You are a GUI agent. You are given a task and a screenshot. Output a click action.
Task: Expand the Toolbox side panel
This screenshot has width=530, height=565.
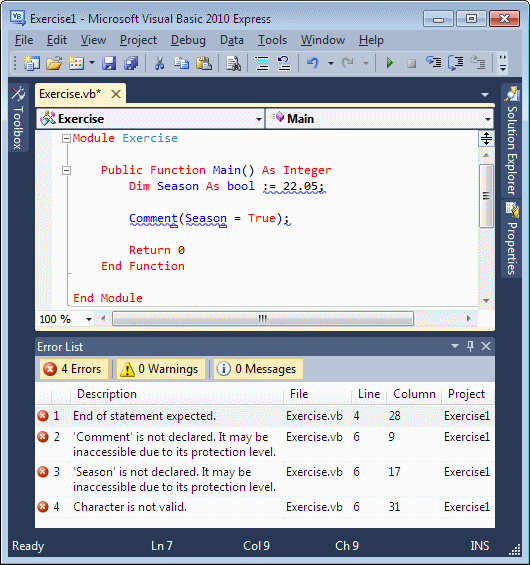(18, 117)
